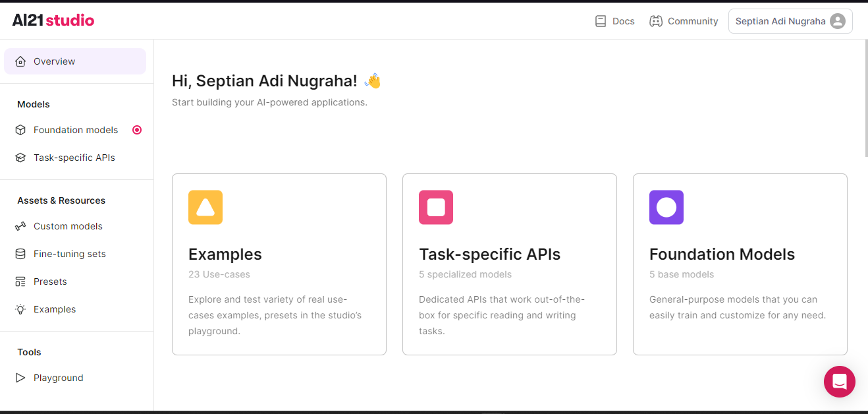This screenshot has width=868, height=414.
Task: Open the chat support bubble
Action: point(839,382)
